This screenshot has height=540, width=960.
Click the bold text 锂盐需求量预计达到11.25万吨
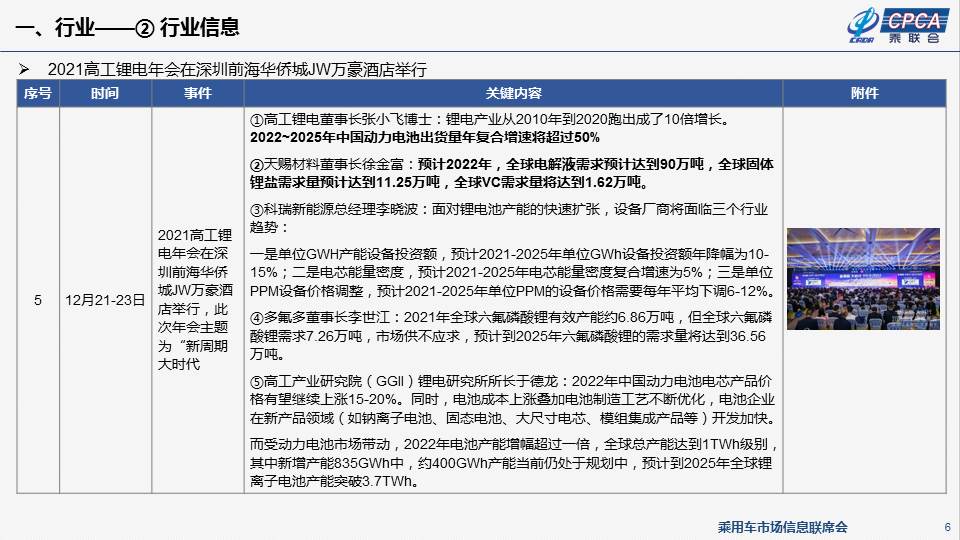[345, 182]
